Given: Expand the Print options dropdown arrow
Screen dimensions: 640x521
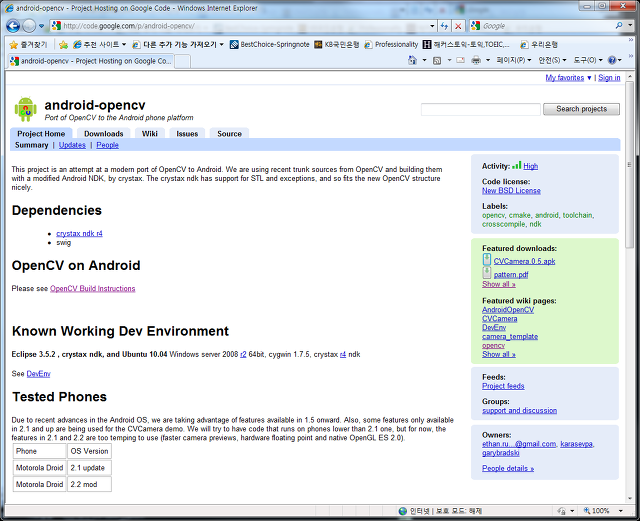Looking at the screenshot, I should point(488,60).
